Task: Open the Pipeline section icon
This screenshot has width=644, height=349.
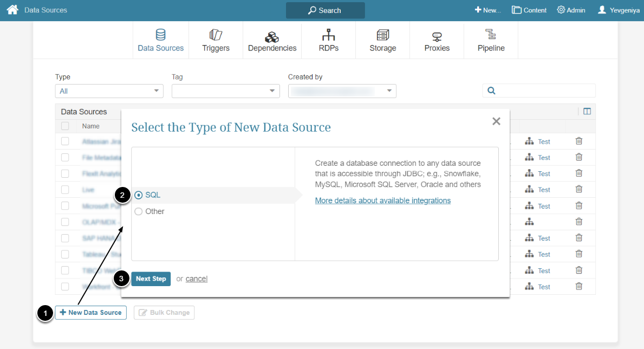Action: point(491,35)
